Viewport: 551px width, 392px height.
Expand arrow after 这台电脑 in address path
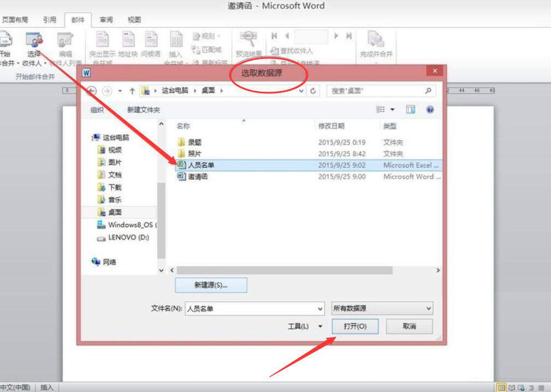195,91
